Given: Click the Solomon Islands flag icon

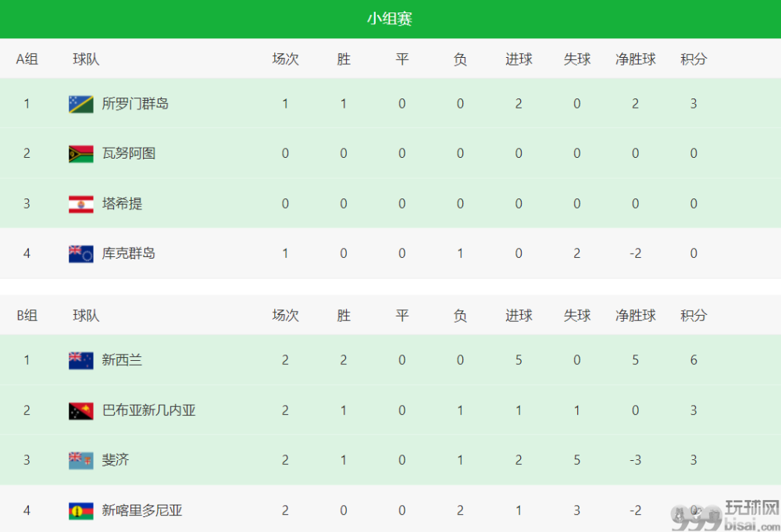Looking at the screenshot, I should (x=80, y=104).
